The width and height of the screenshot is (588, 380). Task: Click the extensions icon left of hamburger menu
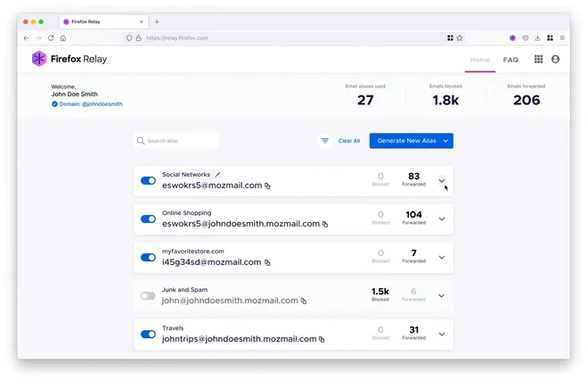coord(550,38)
